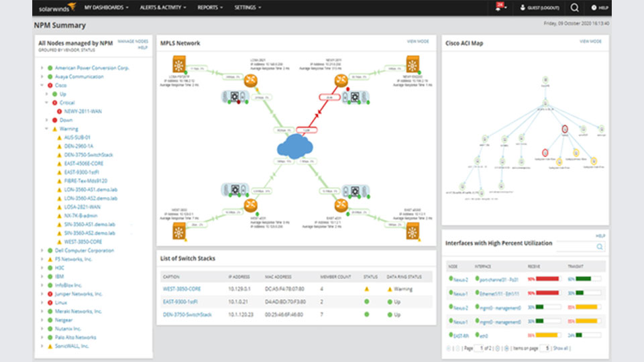Click the orange switch icon in MPLS map's upper-right corner
This screenshot has height=362, width=644.
click(x=413, y=64)
